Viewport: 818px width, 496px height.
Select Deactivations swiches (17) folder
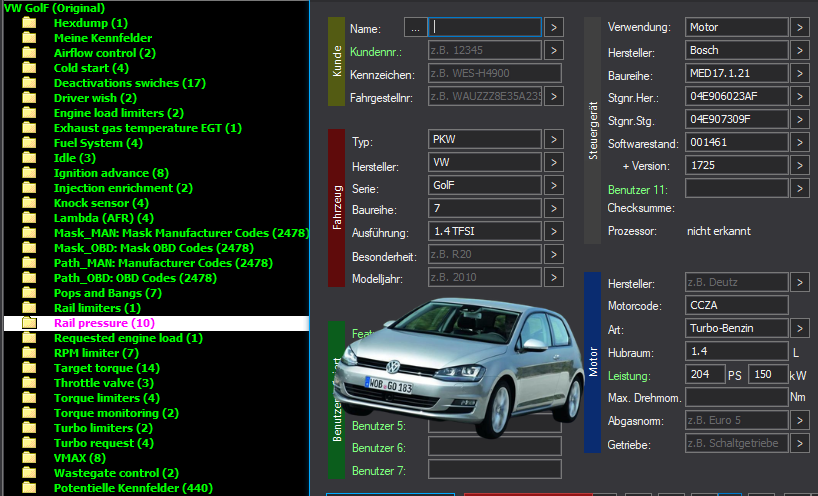coord(130,83)
